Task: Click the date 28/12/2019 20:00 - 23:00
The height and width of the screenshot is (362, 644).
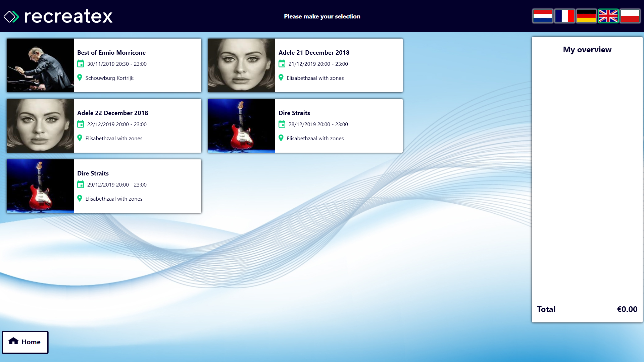Action: [x=318, y=124]
